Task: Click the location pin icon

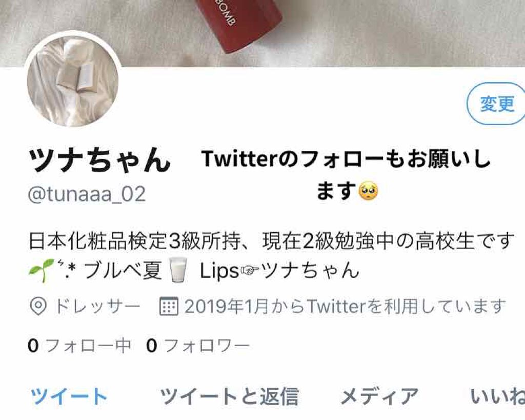Action: point(38,306)
